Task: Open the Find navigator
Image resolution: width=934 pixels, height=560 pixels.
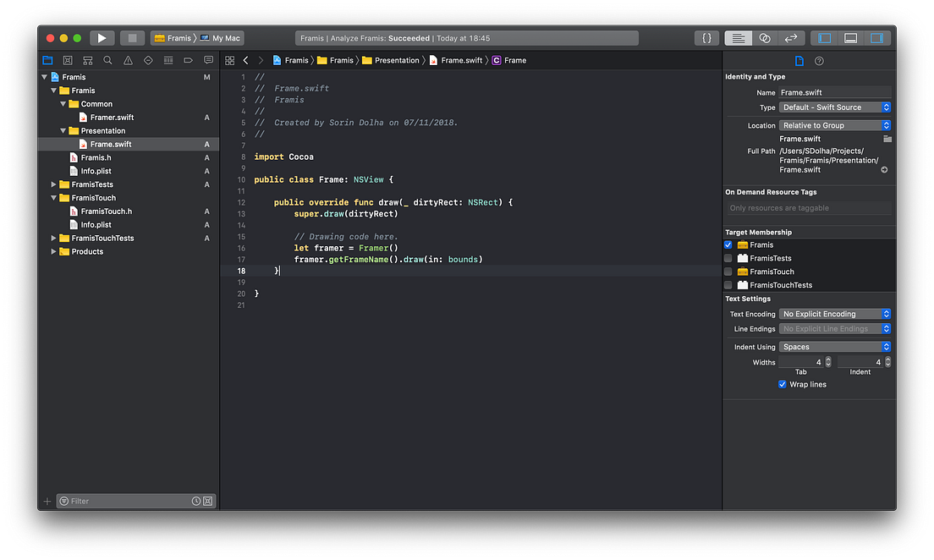Action: click(107, 60)
